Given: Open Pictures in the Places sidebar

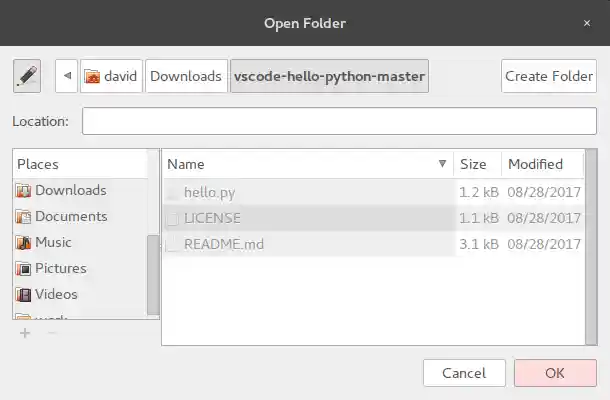Looking at the screenshot, I should (81, 268).
